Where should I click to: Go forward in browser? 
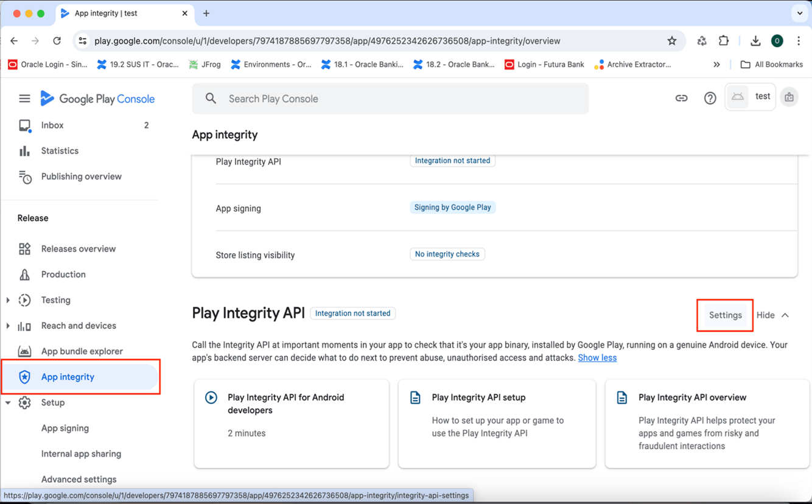(35, 41)
